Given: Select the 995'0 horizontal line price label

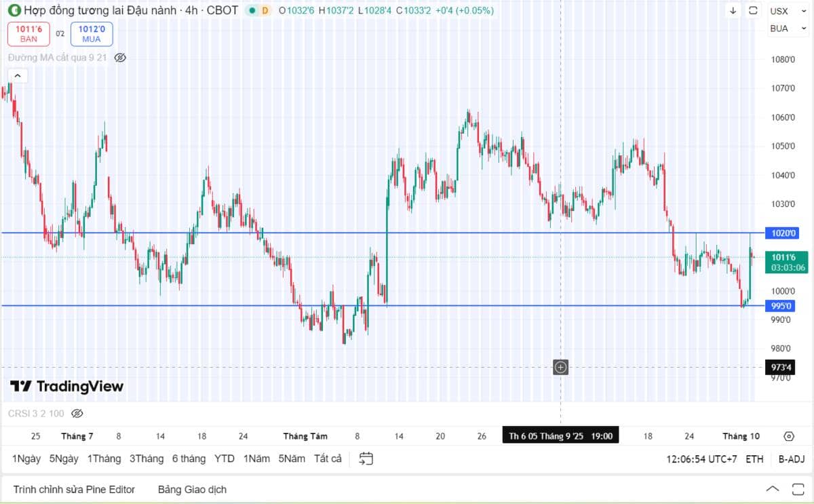Looking at the screenshot, I should coord(781,306).
